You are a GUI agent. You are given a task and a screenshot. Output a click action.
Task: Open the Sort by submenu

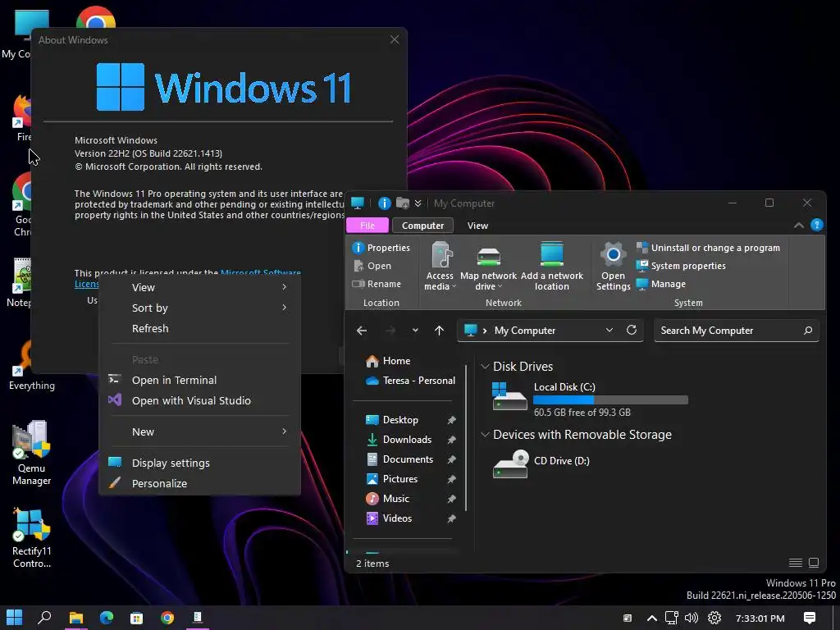[200, 308]
